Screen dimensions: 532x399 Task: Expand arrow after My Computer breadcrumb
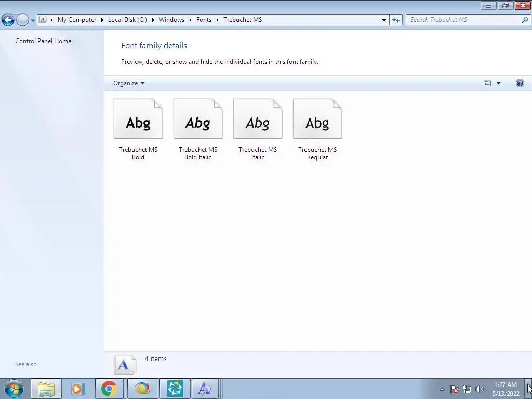coord(102,20)
